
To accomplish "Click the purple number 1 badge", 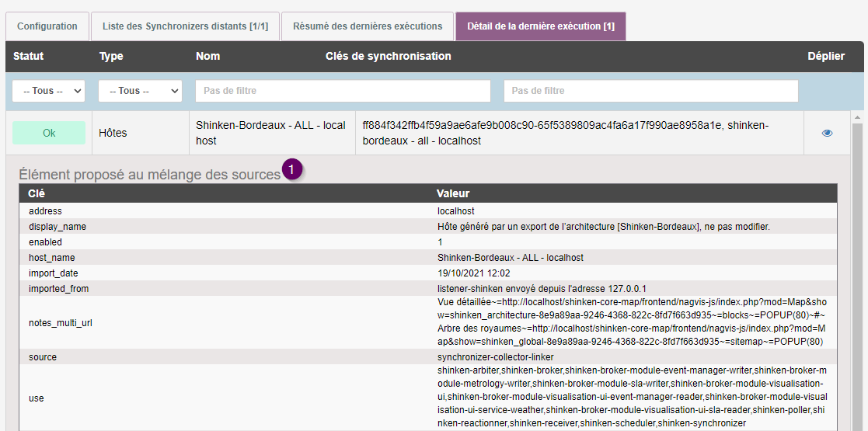I will (x=291, y=170).
